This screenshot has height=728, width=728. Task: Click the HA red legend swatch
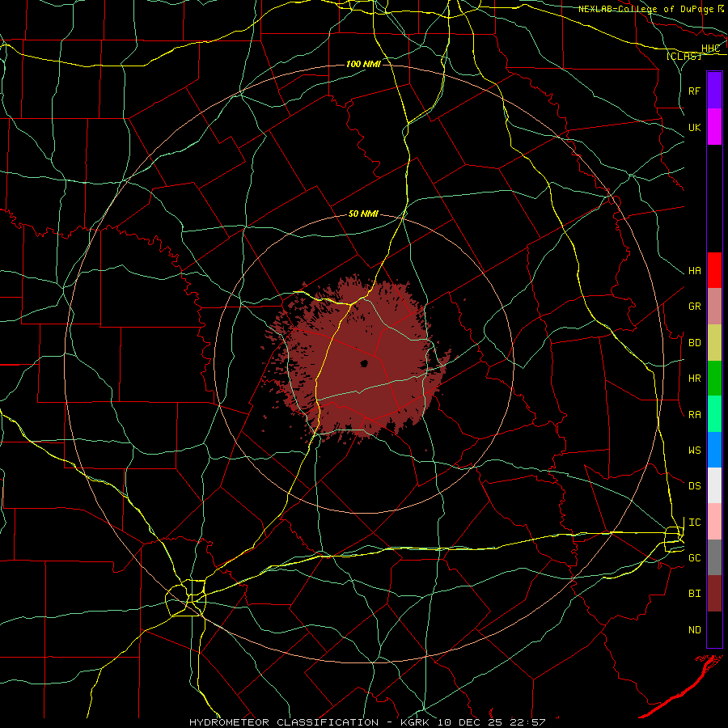(714, 270)
